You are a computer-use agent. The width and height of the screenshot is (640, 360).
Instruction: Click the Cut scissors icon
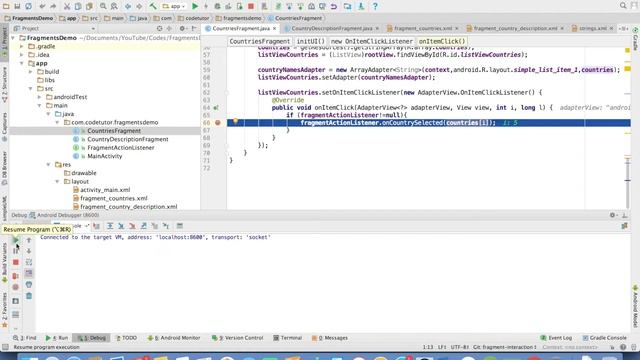point(67,6)
